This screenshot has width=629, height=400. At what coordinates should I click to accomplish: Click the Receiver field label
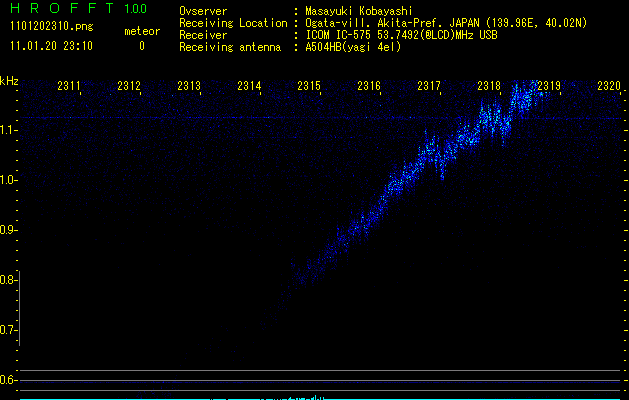(203, 35)
